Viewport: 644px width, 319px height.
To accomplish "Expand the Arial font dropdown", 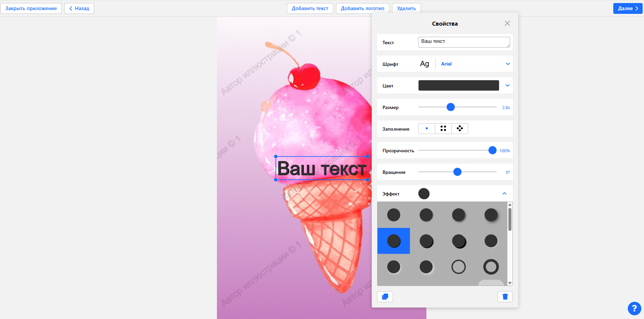I will tap(508, 64).
